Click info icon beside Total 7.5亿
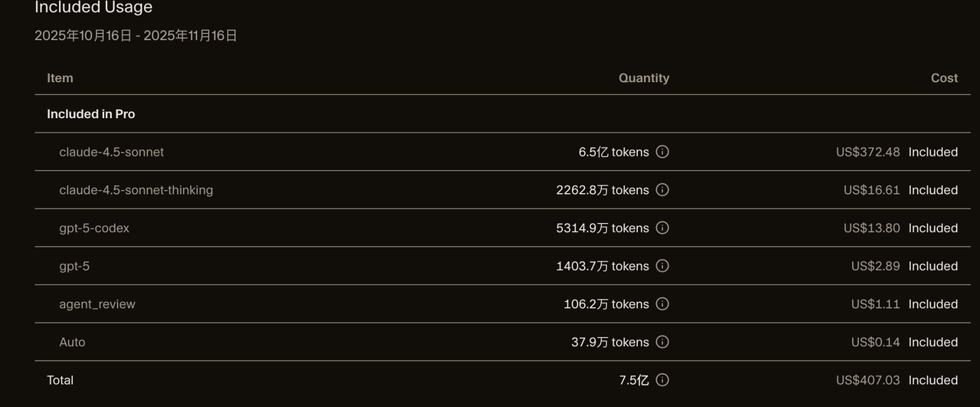Image resolution: width=980 pixels, height=407 pixels. [x=663, y=380]
